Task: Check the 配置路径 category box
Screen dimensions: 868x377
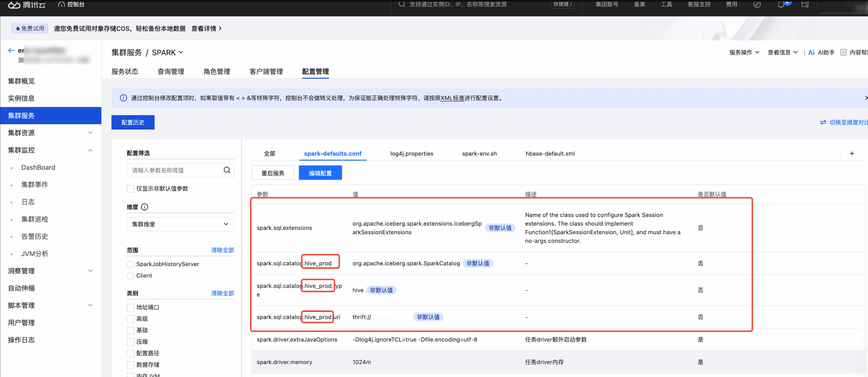Action: (x=130, y=353)
